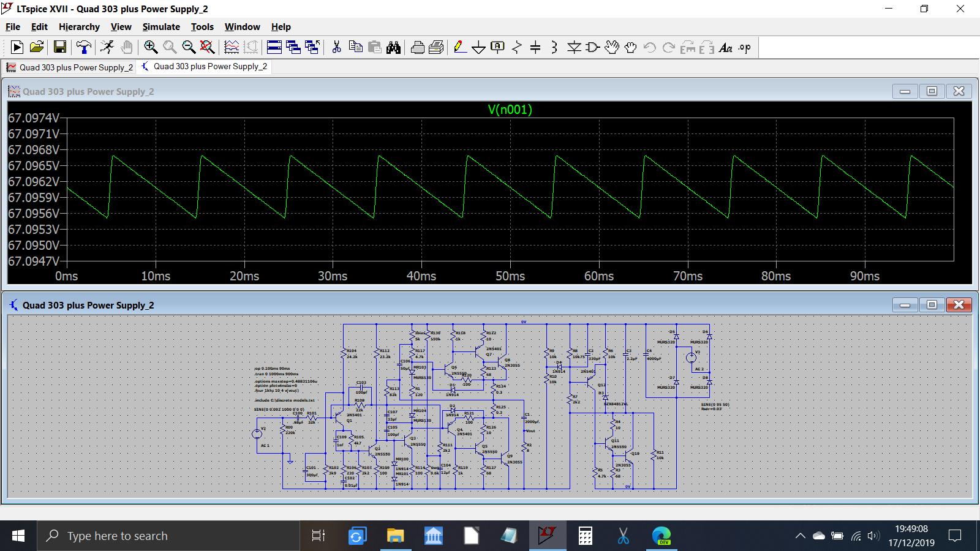Open the Tools menu

coord(202,27)
